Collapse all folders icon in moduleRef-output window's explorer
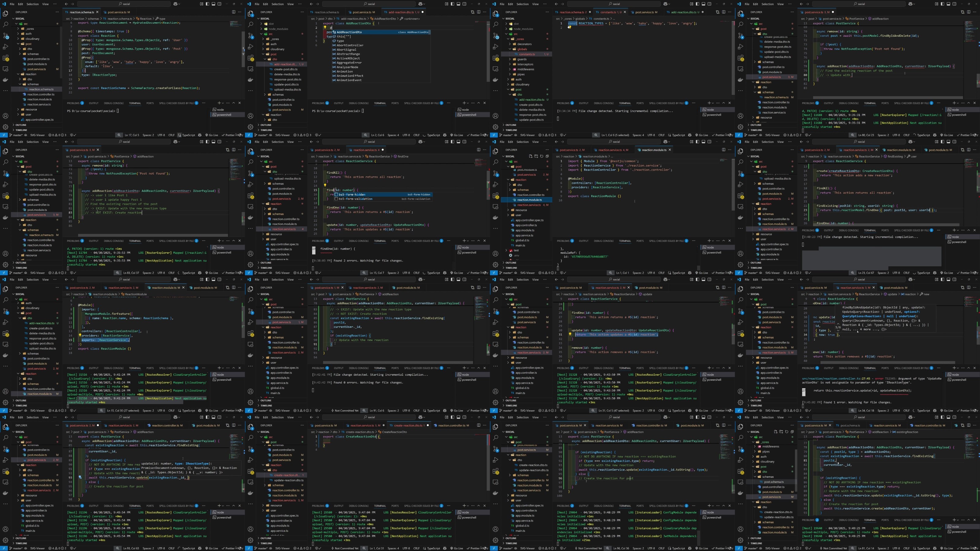Image resolution: width=980 pixels, height=551 pixels. point(547,156)
